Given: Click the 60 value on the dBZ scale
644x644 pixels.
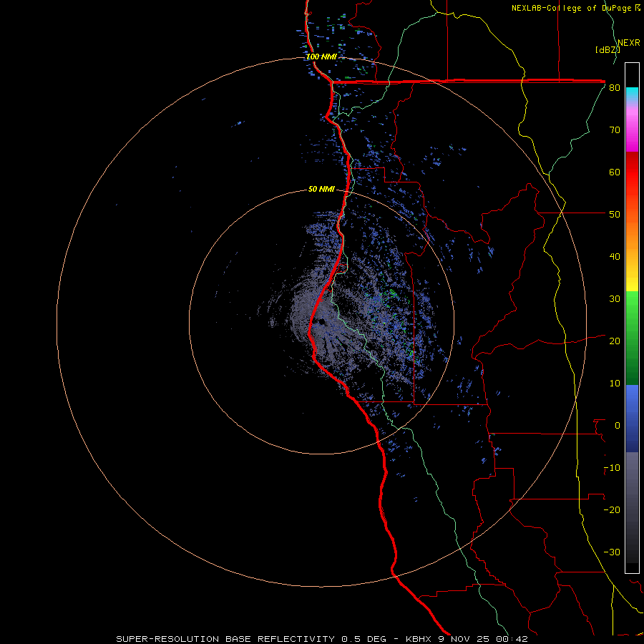Looking at the screenshot, I should pos(615,172).
